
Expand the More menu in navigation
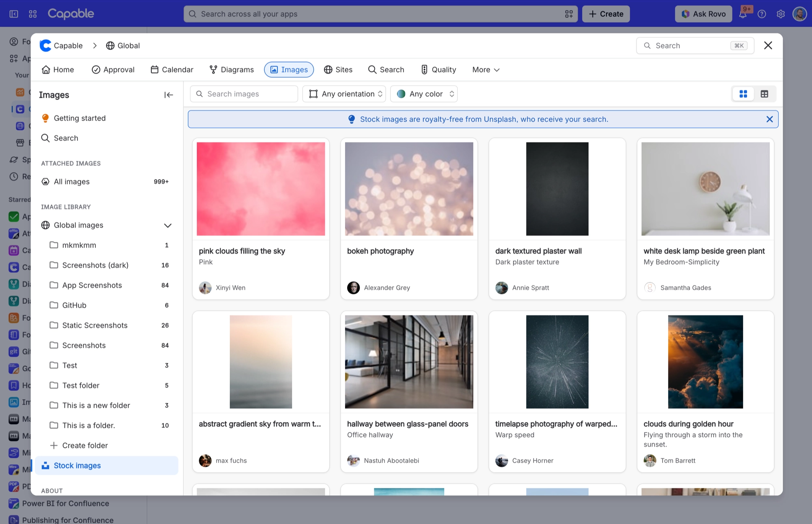(x=486, y=70)
